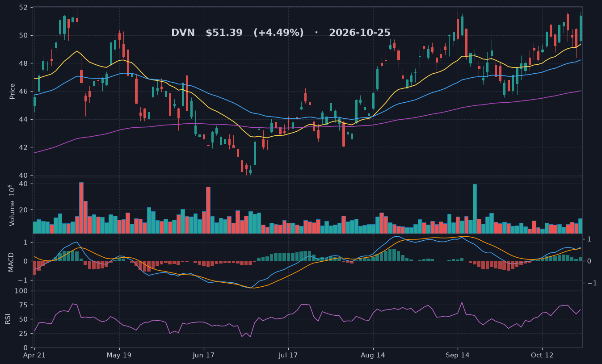This screenshot has height=364, width=602.
Task: Click the 42 price tick label
Action: (x=24, y=147)
